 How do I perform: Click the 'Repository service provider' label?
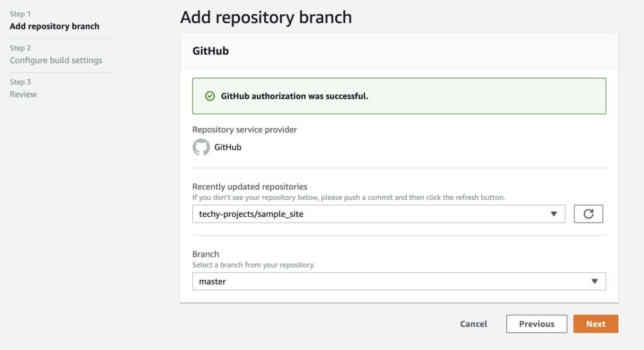coord(245,129)
